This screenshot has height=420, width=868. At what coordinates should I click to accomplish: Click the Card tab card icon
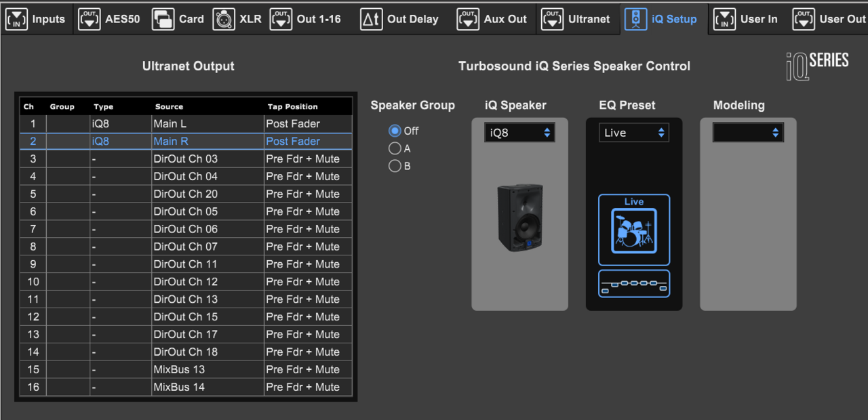[x=163, y=19]
